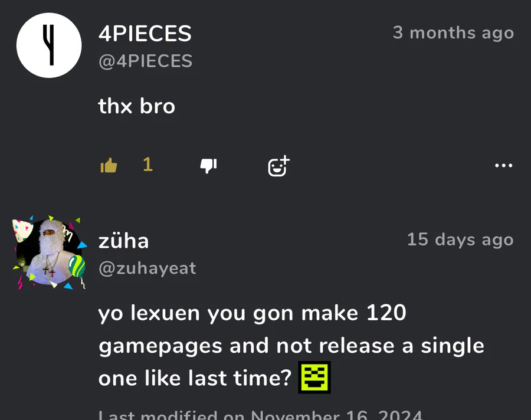This screenshot has height=420, width=531.
Task: Open the 4PIECES fork logo avatar
Action: pos(49,45)
